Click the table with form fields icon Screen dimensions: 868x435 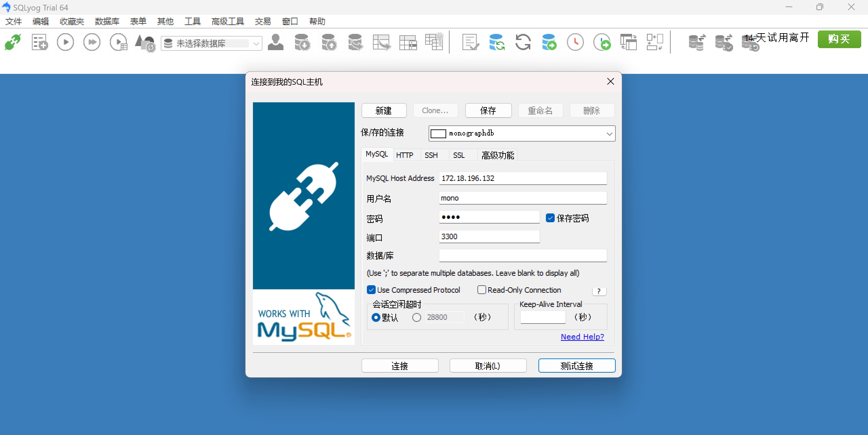coord(408,43)
